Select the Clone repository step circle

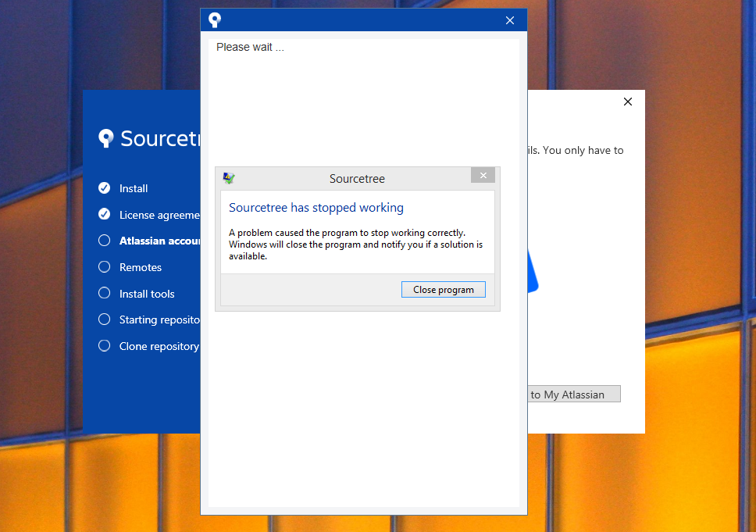click(x=104, y=345)
